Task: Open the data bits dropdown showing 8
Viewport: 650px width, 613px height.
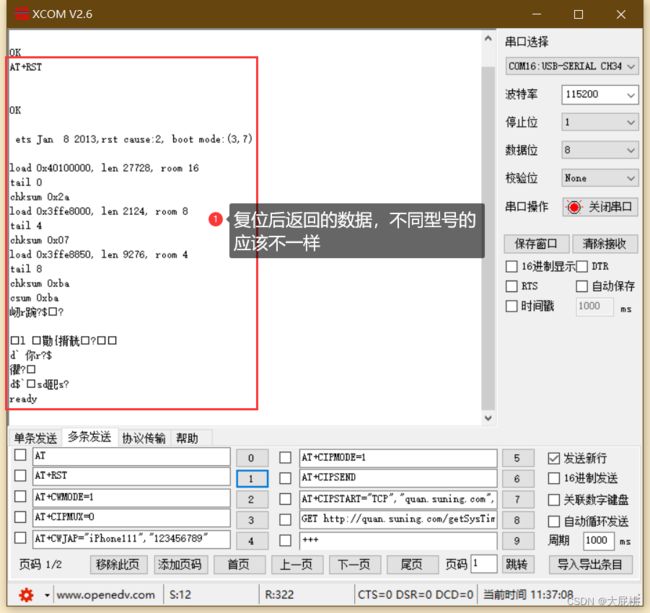Action: 599,150
